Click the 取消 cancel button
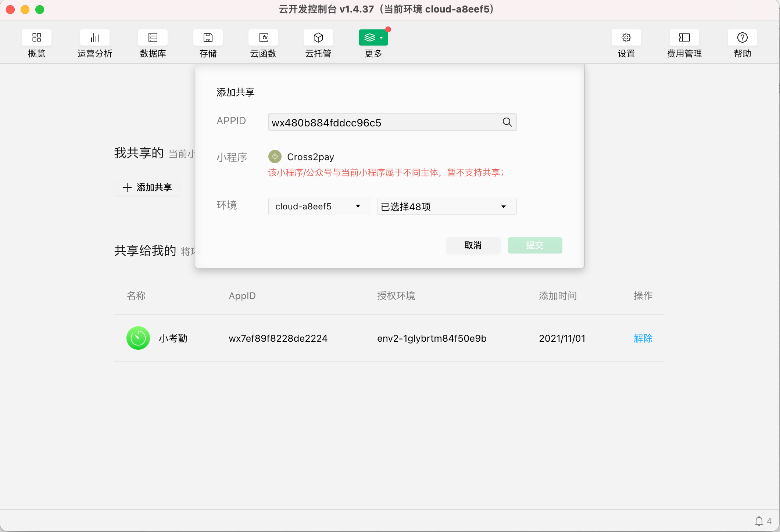This screenshot has height=532, width=780. pos(473,245)
